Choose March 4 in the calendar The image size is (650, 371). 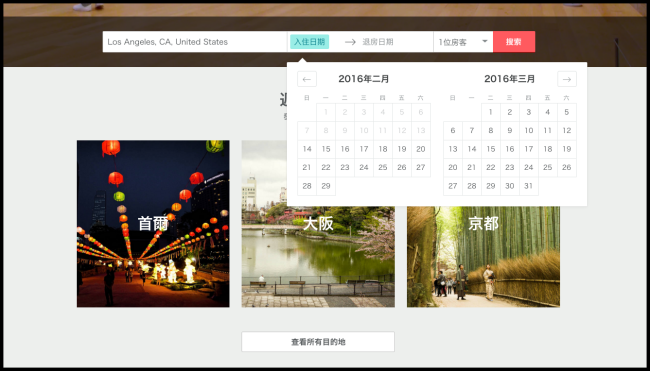pos(548,112)
